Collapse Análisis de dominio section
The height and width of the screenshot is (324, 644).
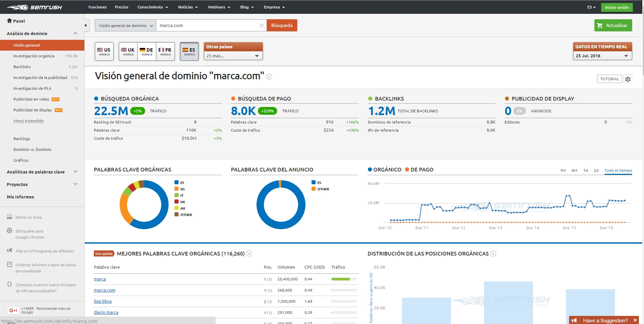75,33
